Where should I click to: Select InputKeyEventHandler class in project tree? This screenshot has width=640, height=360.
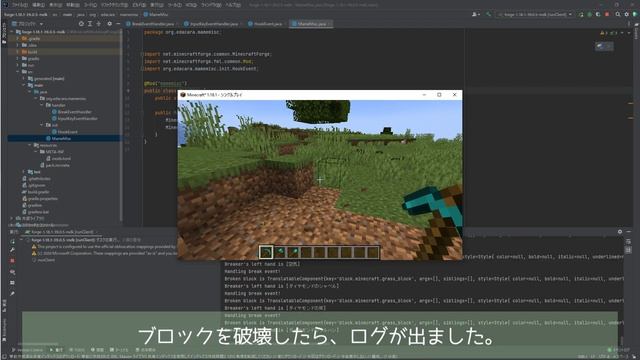75,118
